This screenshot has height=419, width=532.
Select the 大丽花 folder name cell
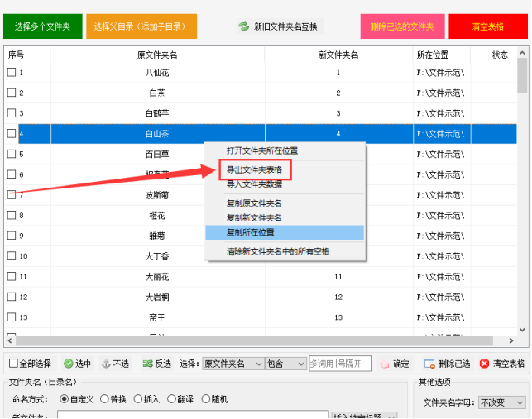tap(157, 277)
